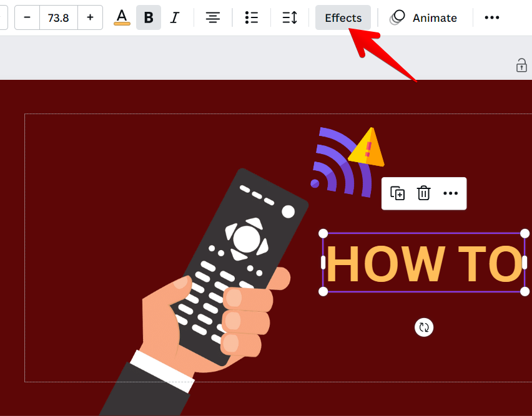532x416 pixels.
Task: Change text alignment
Action: [x=213, y=17]
